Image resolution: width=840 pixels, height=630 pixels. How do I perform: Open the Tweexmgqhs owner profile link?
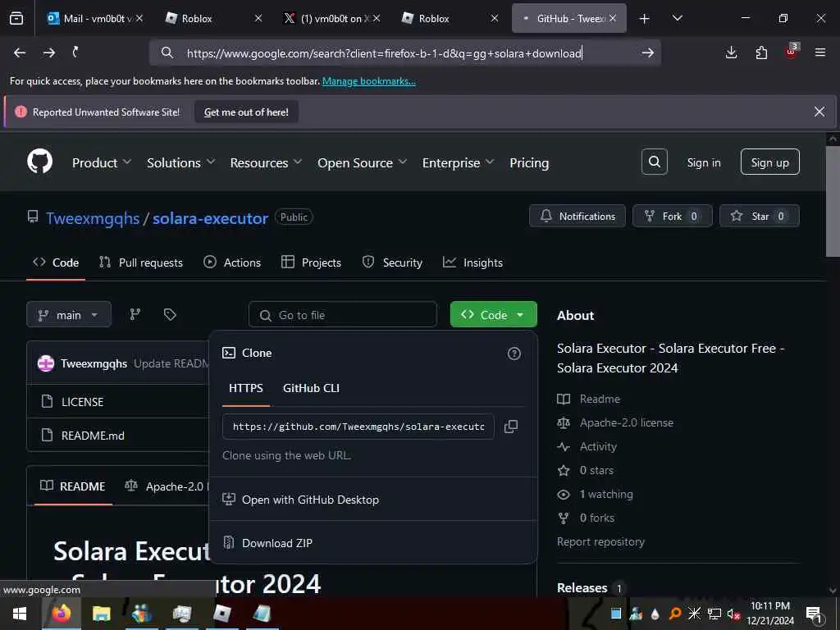tap(93, 218)
